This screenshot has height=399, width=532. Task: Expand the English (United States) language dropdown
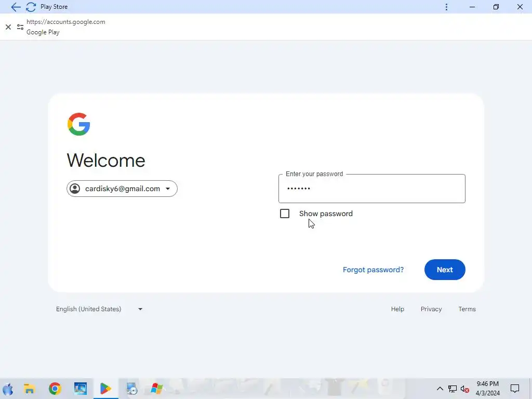pos(99,309)
